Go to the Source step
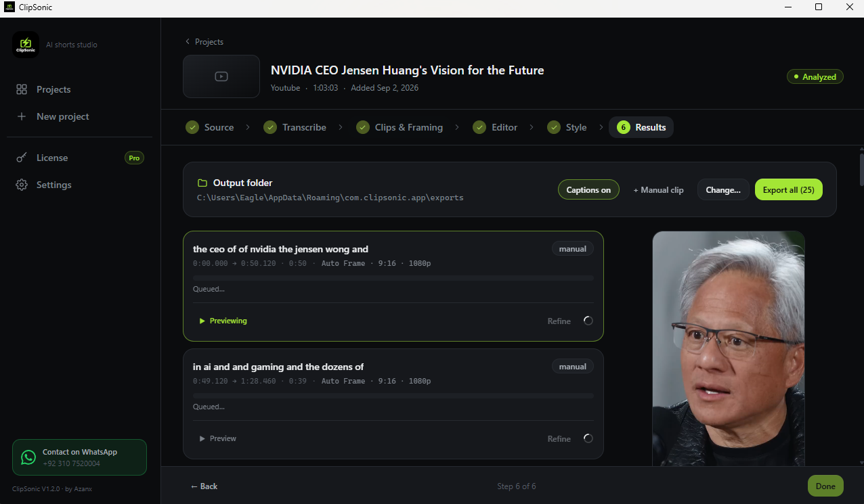 [210, 127]
